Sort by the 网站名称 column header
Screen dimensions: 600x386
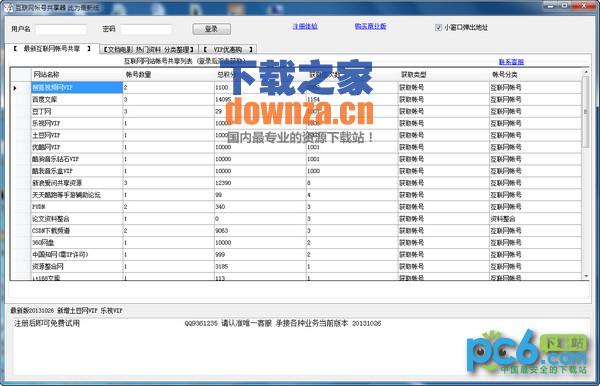[x=77, y=74]
